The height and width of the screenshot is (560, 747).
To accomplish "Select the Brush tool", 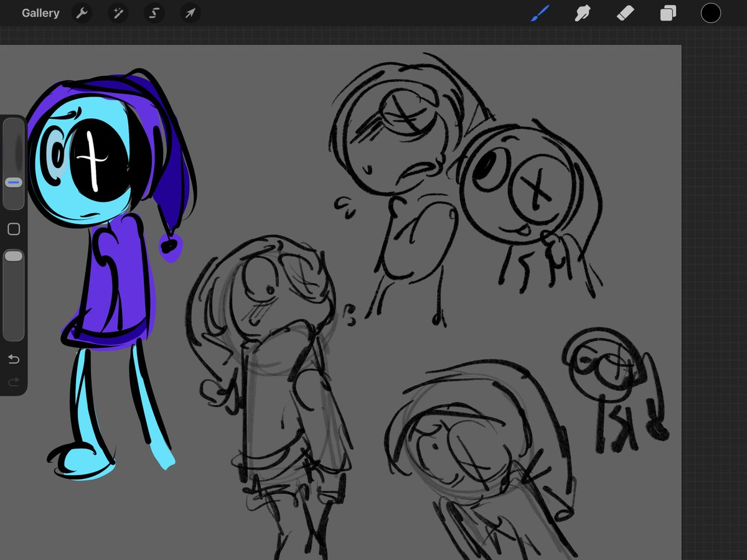I will click(540, 13).
